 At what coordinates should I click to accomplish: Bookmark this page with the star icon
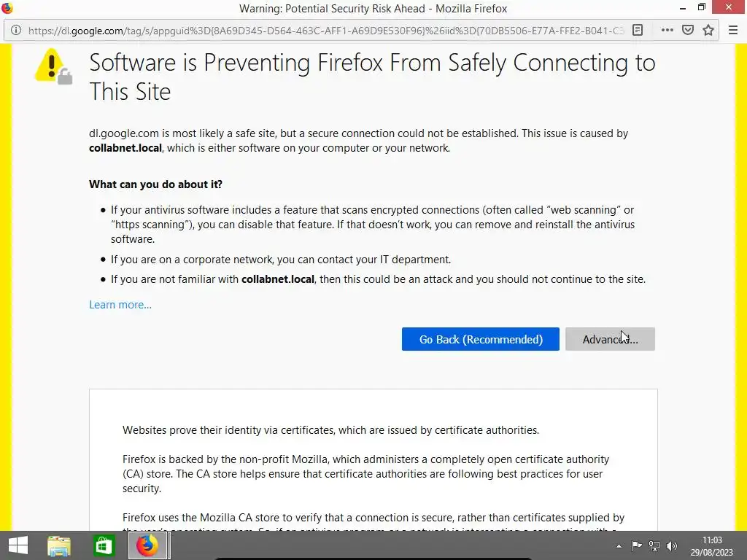click(x=708, y=31)
